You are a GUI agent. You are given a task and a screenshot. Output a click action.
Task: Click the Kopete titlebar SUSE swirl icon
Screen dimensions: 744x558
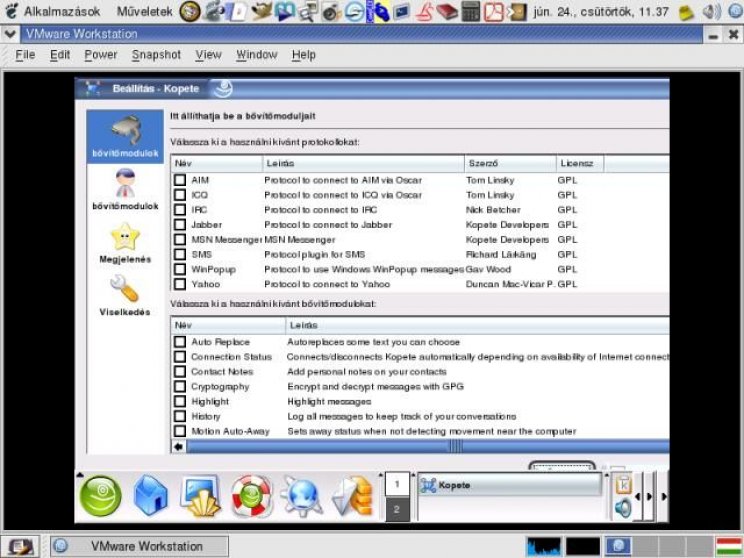point(223,89)
